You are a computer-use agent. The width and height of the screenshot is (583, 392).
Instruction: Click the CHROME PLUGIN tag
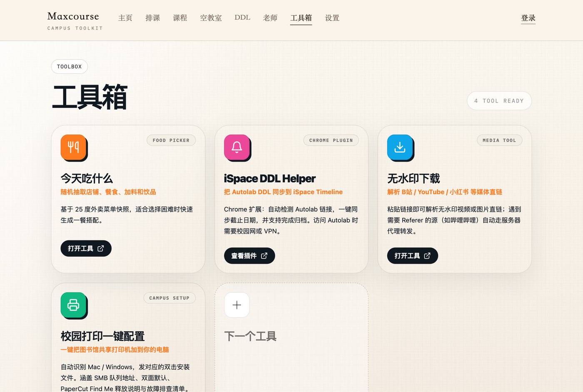[331, 140]
